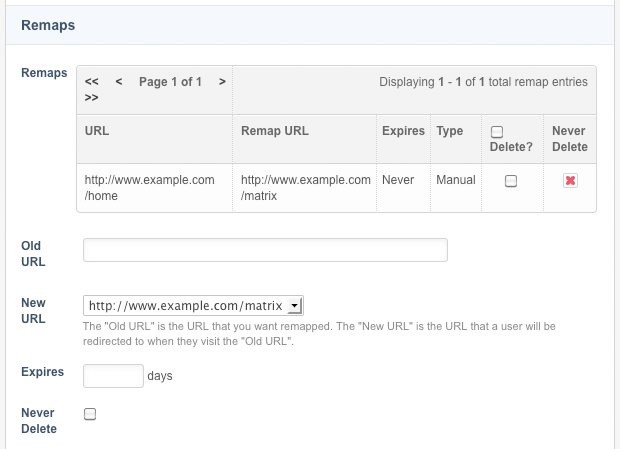Check the Delete? header select-all checkbox
The width and height of the screenshot is (620, 449).
pos(497,132)
